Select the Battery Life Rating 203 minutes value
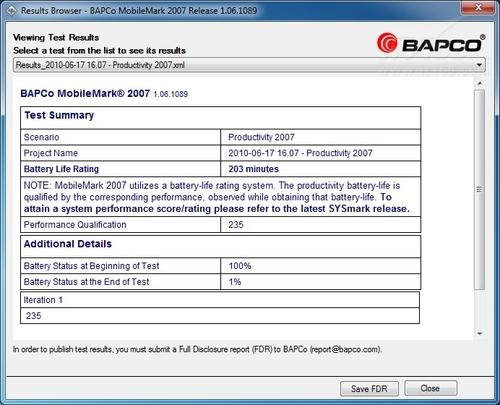The height and width of the screenshot is (405, 500). 253,169
